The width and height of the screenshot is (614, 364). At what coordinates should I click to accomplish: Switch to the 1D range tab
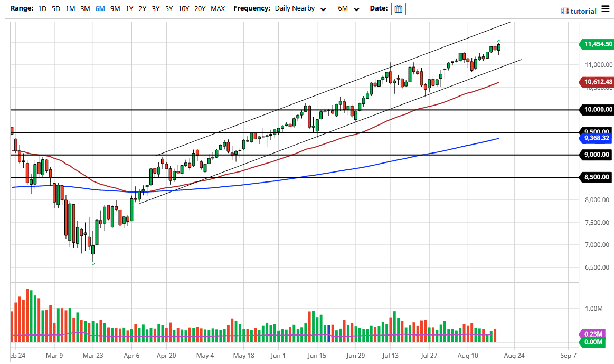(x=42, y=9)
